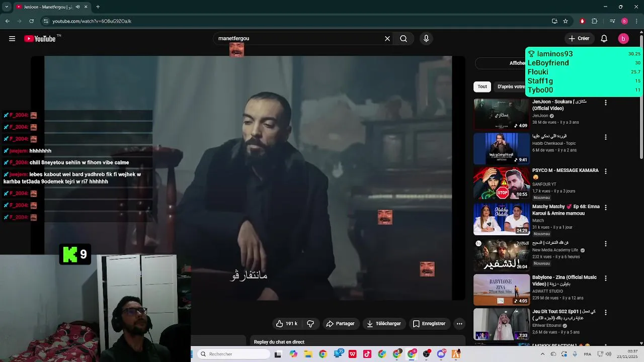Open Copilot from taskbar
Image resolution: width=644 pixels, height=362 pixels.
tap(293, 354)
